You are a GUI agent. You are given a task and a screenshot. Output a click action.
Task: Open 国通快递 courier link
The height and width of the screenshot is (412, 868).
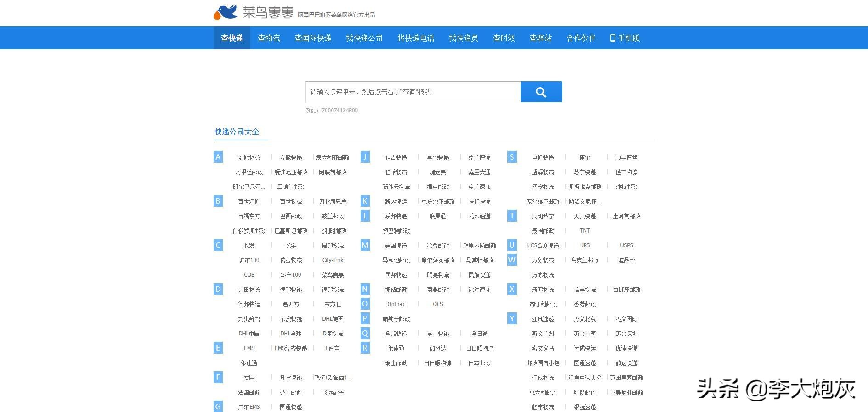click(291, 407)
